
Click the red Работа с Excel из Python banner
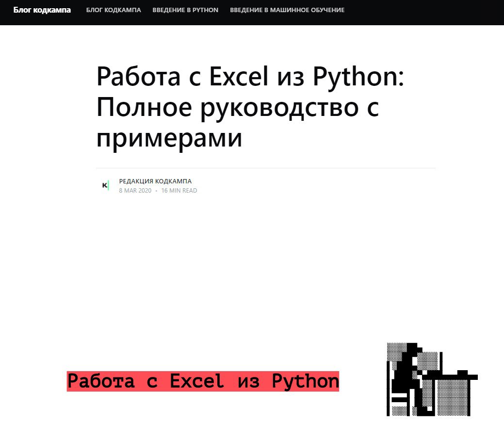[203, 381]
